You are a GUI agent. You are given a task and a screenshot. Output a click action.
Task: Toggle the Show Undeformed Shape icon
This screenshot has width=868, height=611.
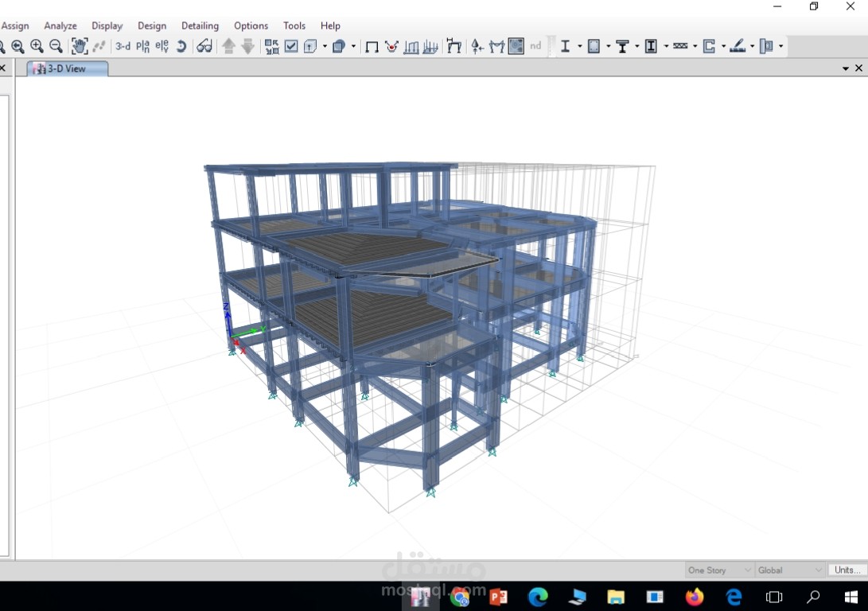372,46
